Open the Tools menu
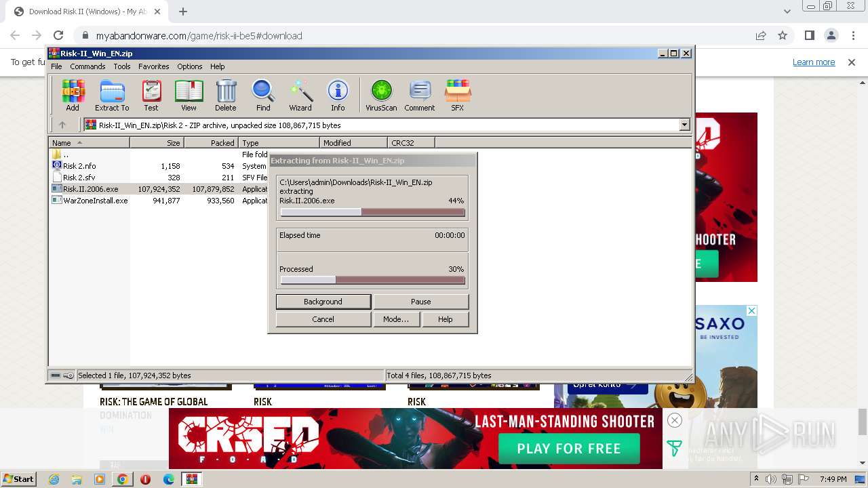 pos(122,66)
